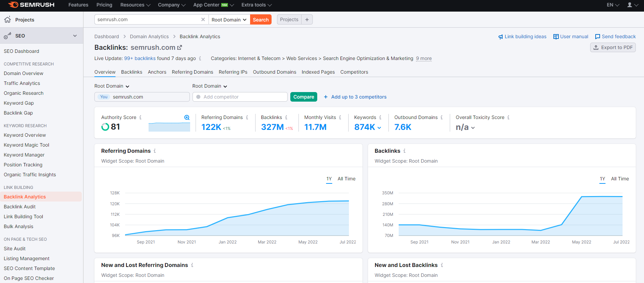
Task: Select 1Y in Backlinks chart
Action: [x=602, y=179]
